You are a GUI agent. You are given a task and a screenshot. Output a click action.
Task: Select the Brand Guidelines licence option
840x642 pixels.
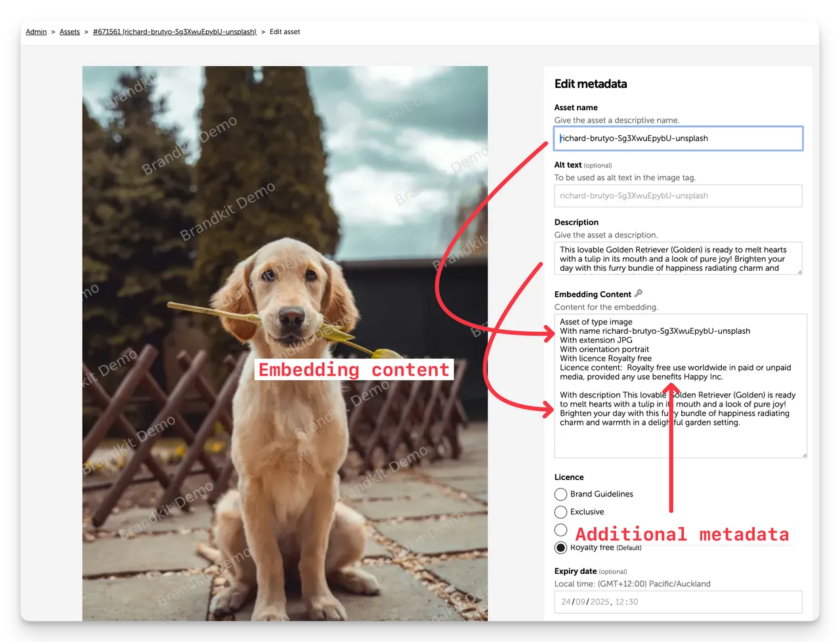click(560, 494)
